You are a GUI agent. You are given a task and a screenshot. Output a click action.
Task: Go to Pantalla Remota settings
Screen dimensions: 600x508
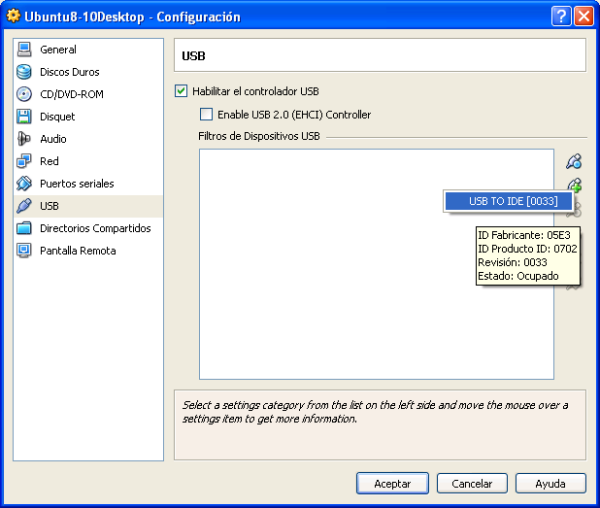coord(77,251)
